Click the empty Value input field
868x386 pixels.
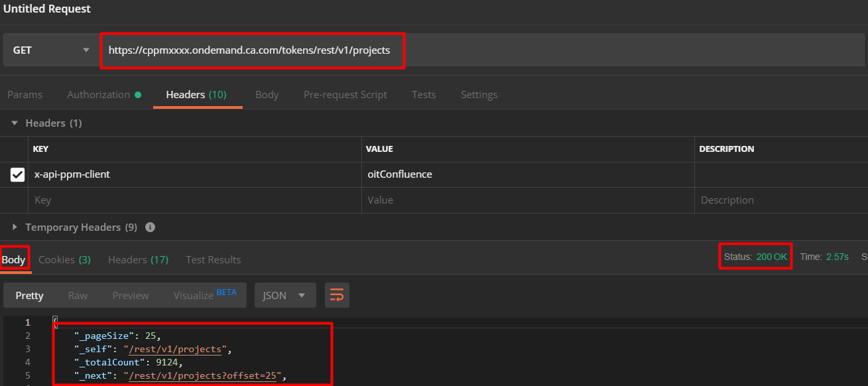(528, 200)
